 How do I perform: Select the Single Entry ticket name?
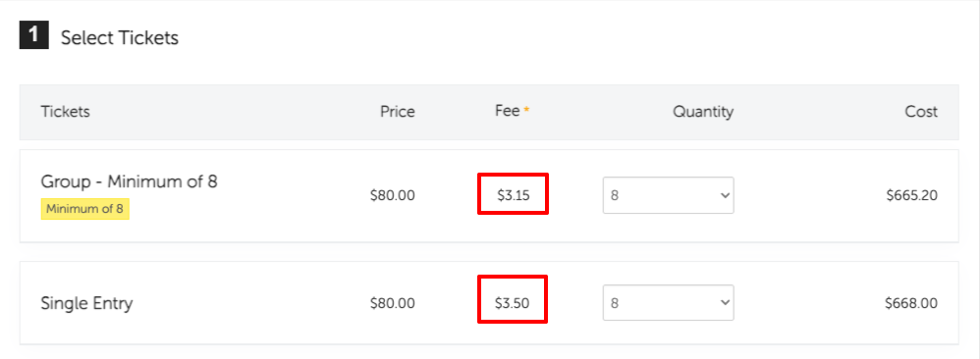point(86,304)
